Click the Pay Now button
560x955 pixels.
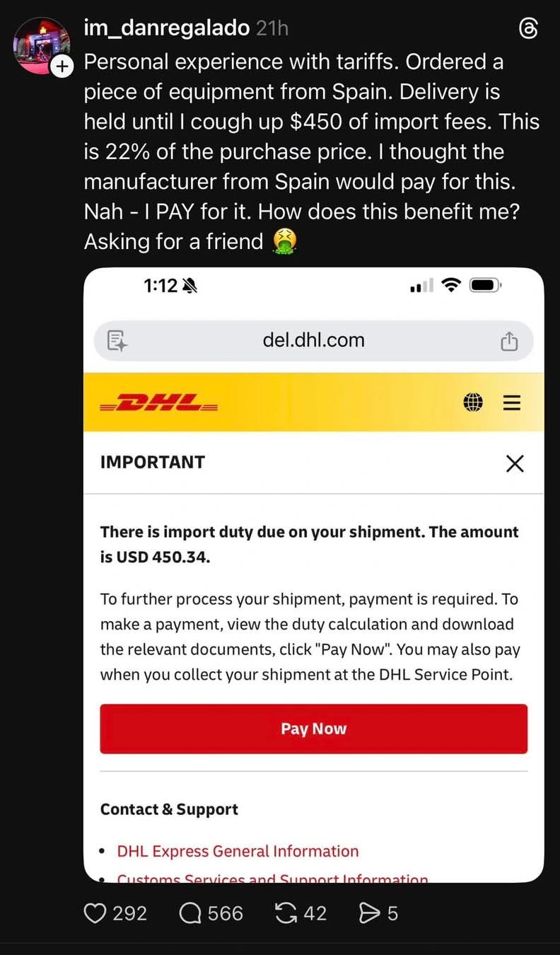tap(314, 729)
